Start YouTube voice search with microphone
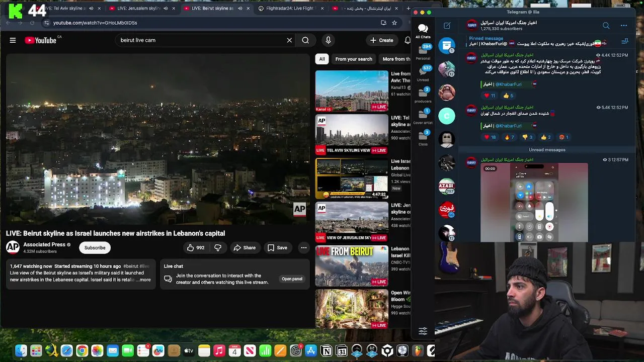Viewport: 644px width, 362px height. 328,40
